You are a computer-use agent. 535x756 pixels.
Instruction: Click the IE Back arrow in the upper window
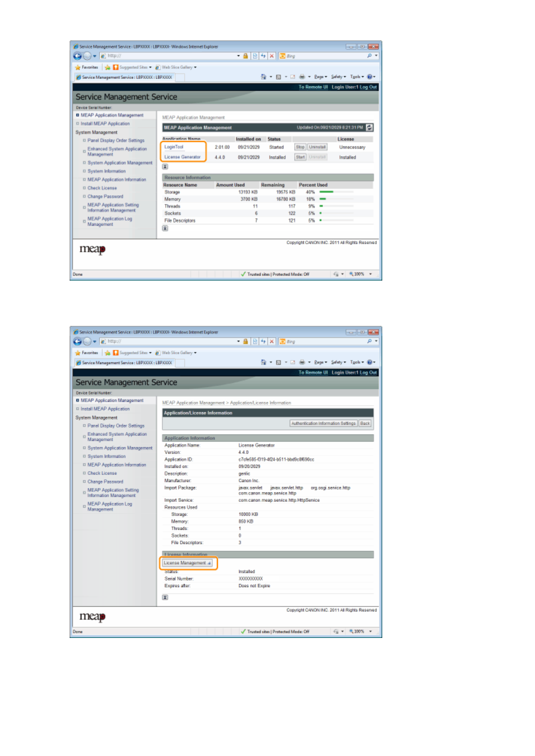coord(77,56)
